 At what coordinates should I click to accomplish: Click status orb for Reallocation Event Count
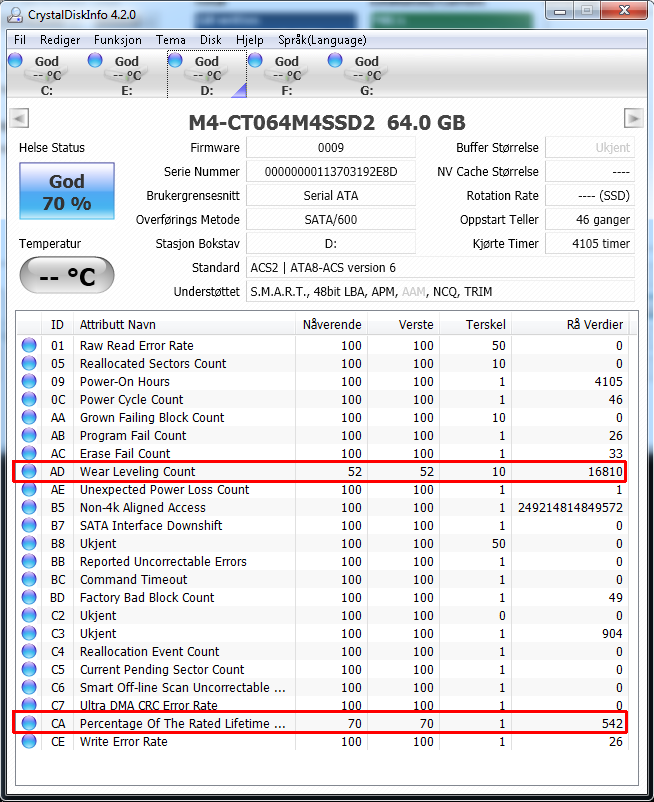coord(29,651)
